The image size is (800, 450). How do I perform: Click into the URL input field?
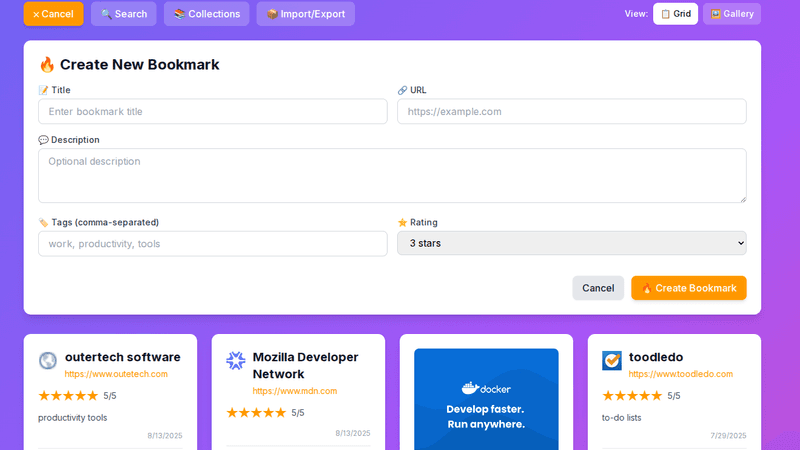pyautogui.click(x=571, y=111)
